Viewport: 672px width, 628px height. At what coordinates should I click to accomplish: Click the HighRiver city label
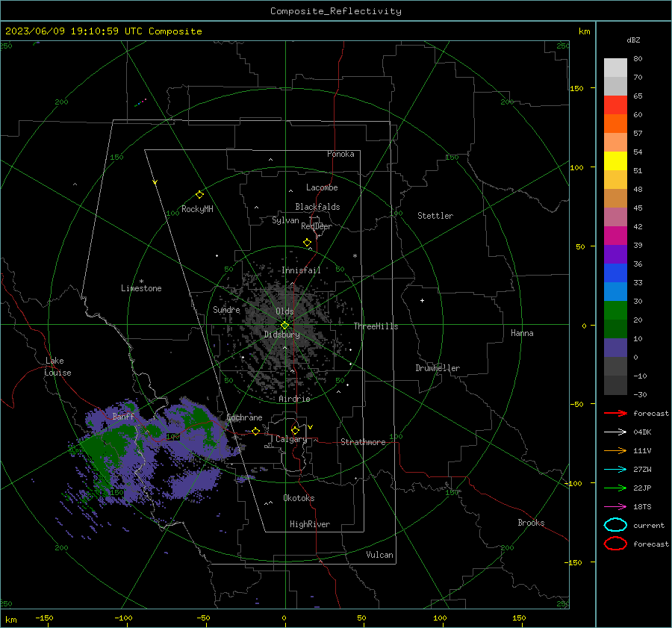pyautogui.click(x=310, y=524)
